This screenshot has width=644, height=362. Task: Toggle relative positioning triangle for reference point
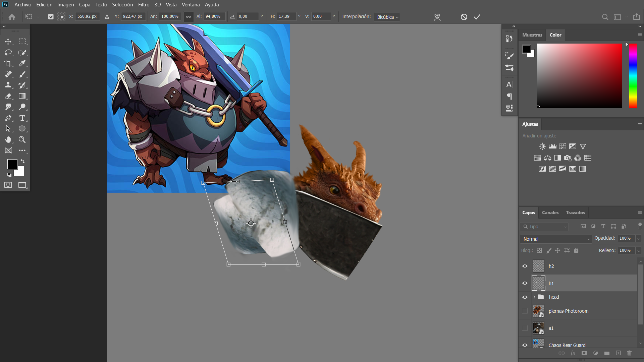pyautogui.click(x=107, y=17)
